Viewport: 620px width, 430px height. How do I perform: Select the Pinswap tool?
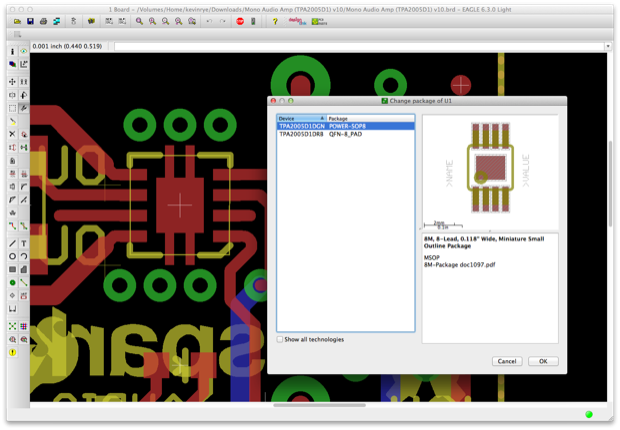(x=12, y=148)
